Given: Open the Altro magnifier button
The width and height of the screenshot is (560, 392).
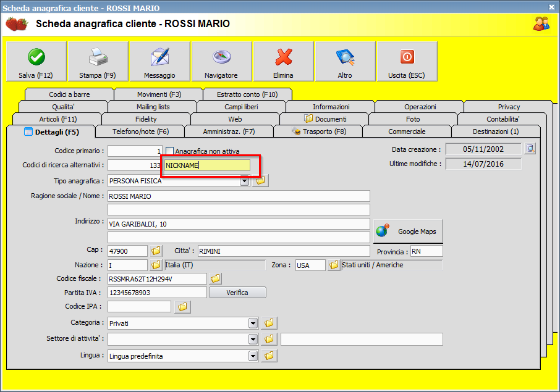Looking at the screenshot, I should (345, 62).
